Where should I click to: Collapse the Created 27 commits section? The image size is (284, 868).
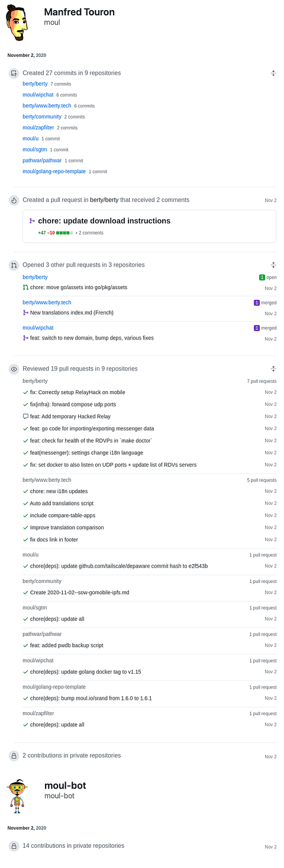(x=273, y=73)
